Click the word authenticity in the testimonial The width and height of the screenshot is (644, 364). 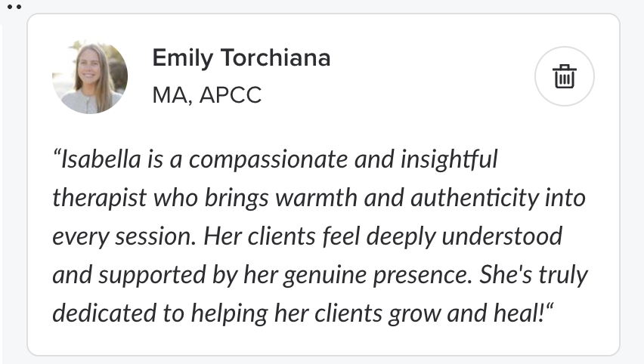479,199
